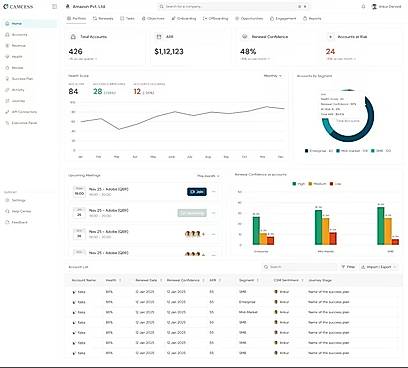Switch to the Renewals tab
Viewport: 408px width, 368px height.
coord(103,19)
